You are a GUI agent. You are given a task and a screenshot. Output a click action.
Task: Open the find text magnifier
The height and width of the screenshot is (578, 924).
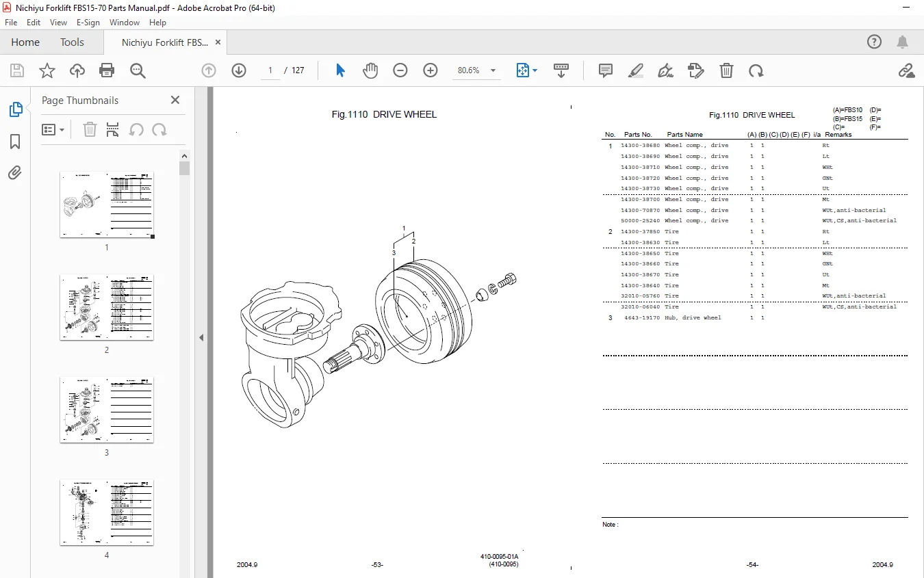[138, 70]
